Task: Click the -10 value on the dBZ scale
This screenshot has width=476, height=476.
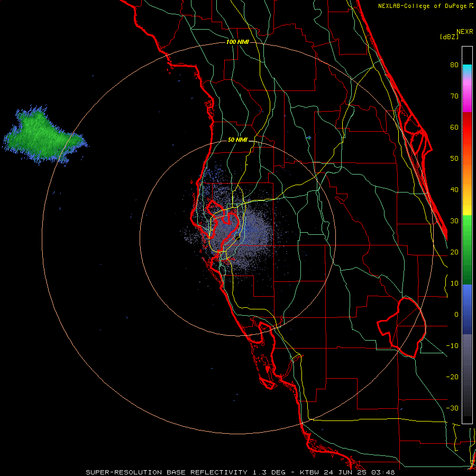Action: coord(452,346)
